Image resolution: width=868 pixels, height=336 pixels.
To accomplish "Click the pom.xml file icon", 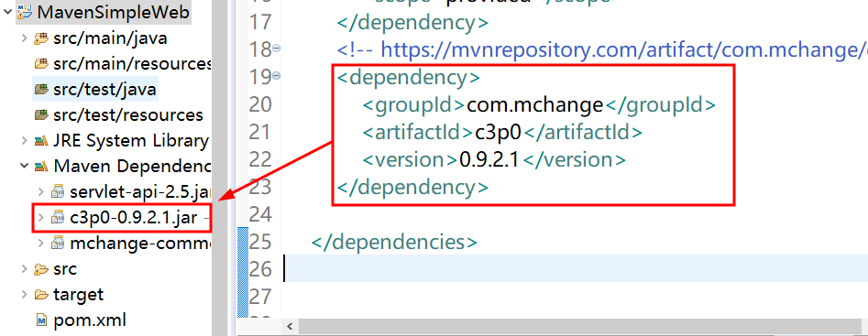I will 41,320.
